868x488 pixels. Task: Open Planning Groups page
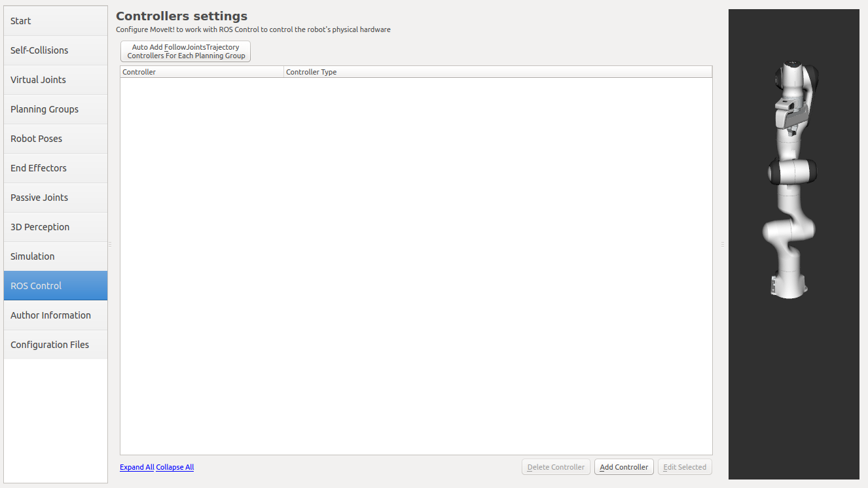coord(56,109)
